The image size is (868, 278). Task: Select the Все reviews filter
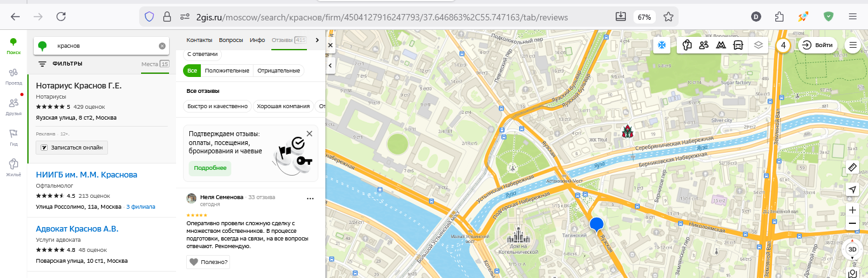tap(192, 71)
